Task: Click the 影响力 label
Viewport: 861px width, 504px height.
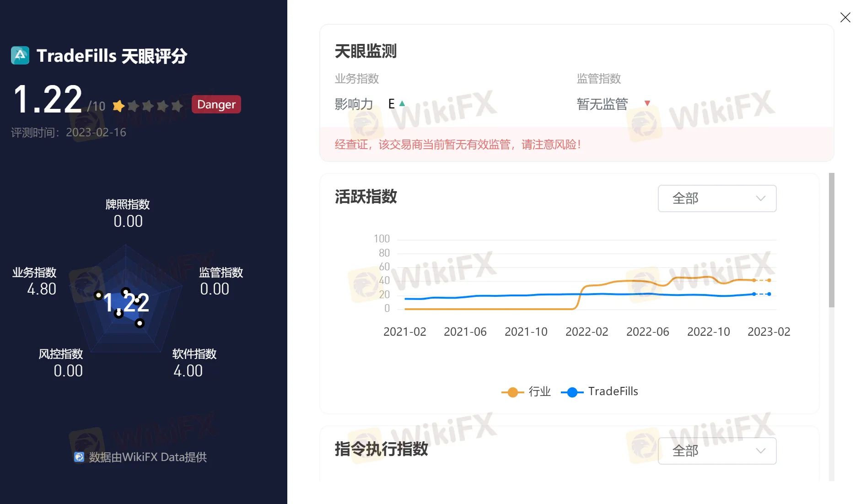Action: (354, 104)
